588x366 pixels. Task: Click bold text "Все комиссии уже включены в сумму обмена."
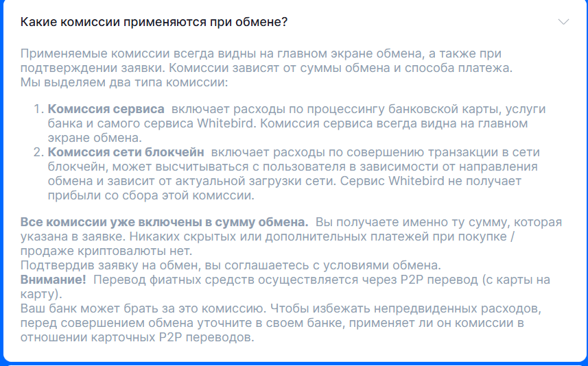coord(164,223)
